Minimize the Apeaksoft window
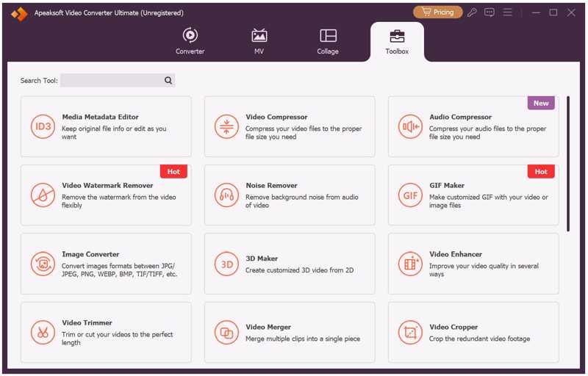 click(537, 12)
